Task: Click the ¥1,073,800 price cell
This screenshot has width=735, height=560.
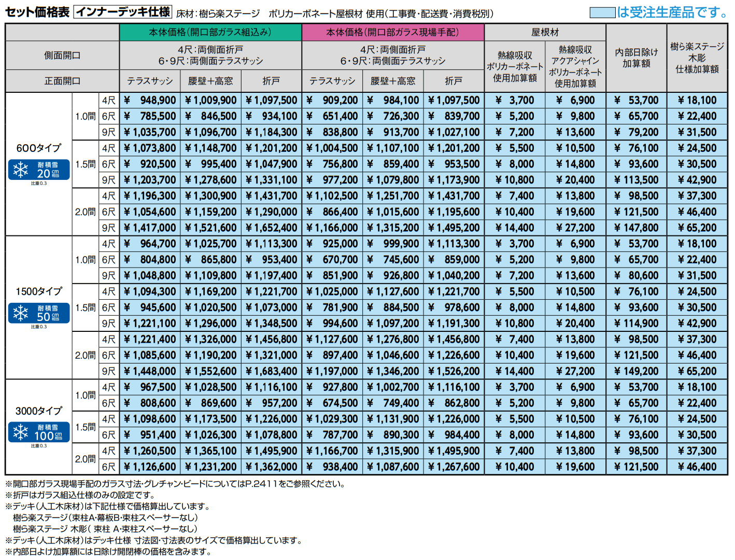Action: point(150,148)
